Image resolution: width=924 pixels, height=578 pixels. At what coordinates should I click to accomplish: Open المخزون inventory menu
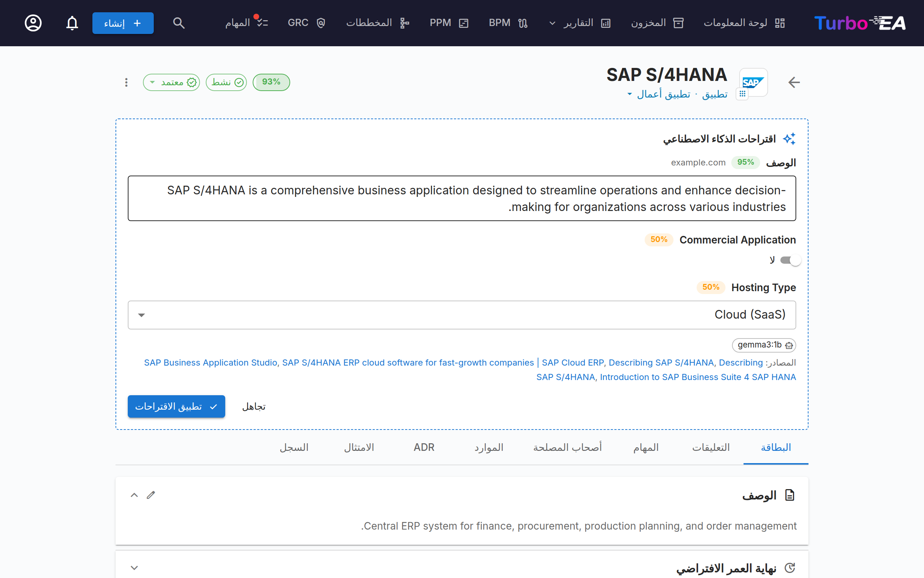tap(657, 23)
